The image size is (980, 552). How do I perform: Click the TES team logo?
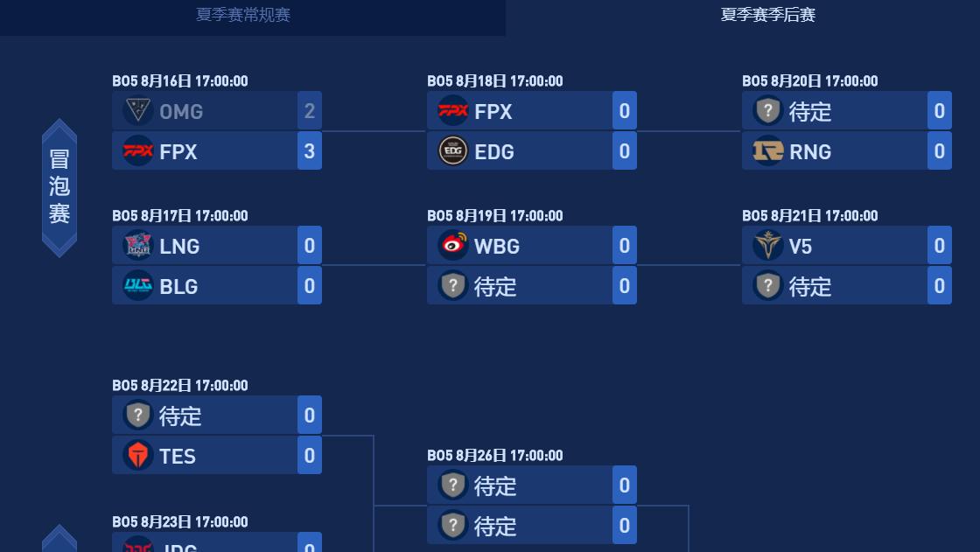[138, 455]
